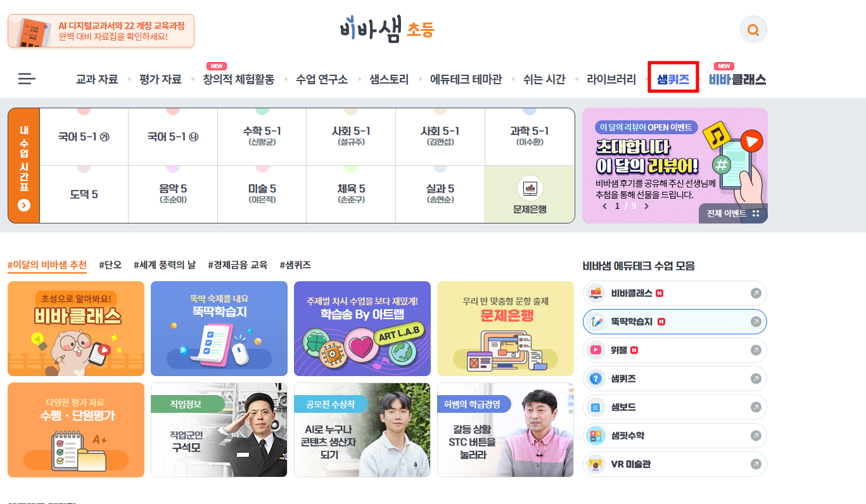Open the 샘퀴즈 menu item

[673, 79]
